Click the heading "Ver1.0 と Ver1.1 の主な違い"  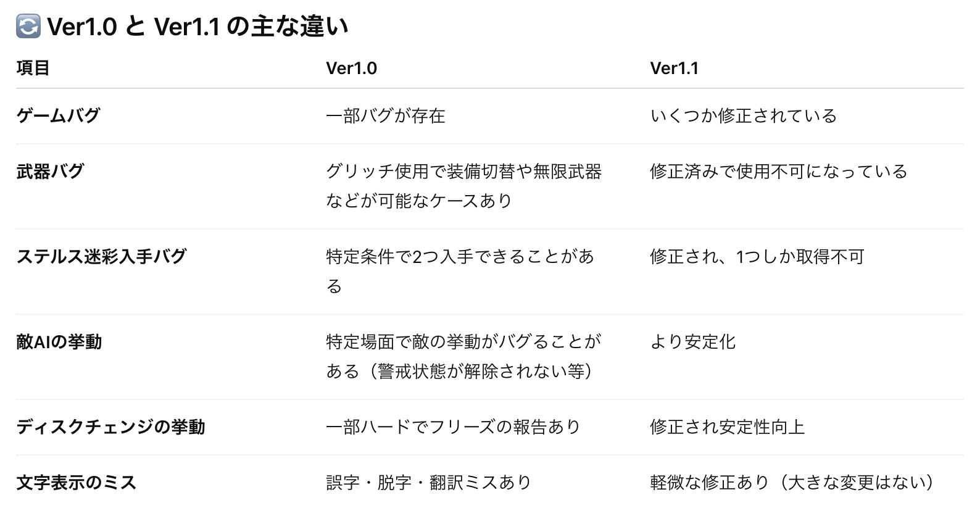click(197, 27)
